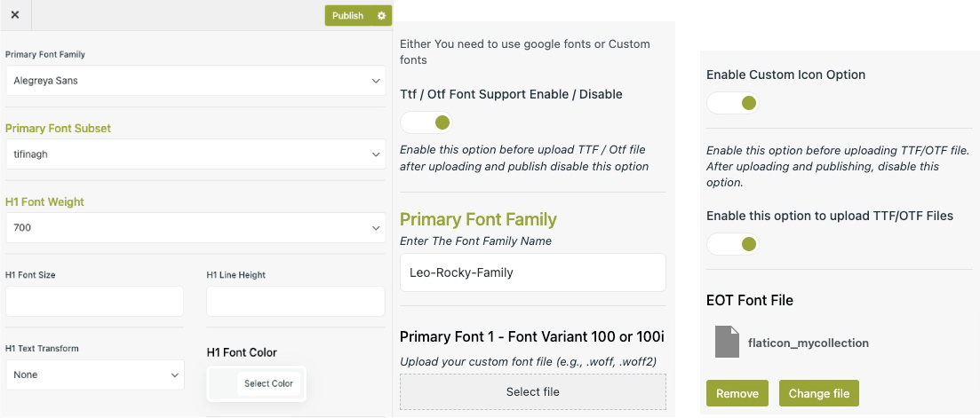Close the customizer panel with X icon
This screenshot has height=418, width=980.
click(15, 15)
